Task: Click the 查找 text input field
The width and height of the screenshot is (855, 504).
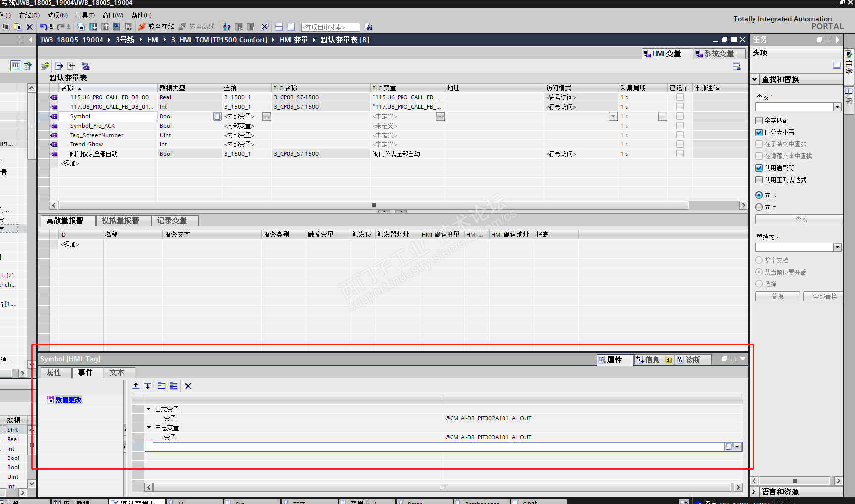Action: [795, 107]
